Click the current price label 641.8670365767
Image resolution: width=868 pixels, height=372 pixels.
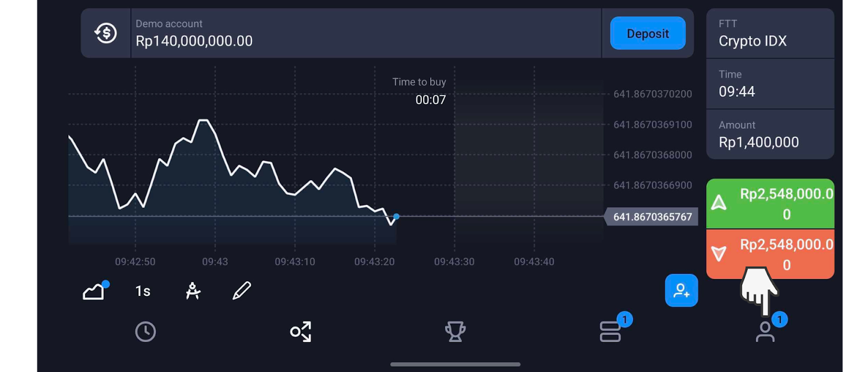[652, 217]
